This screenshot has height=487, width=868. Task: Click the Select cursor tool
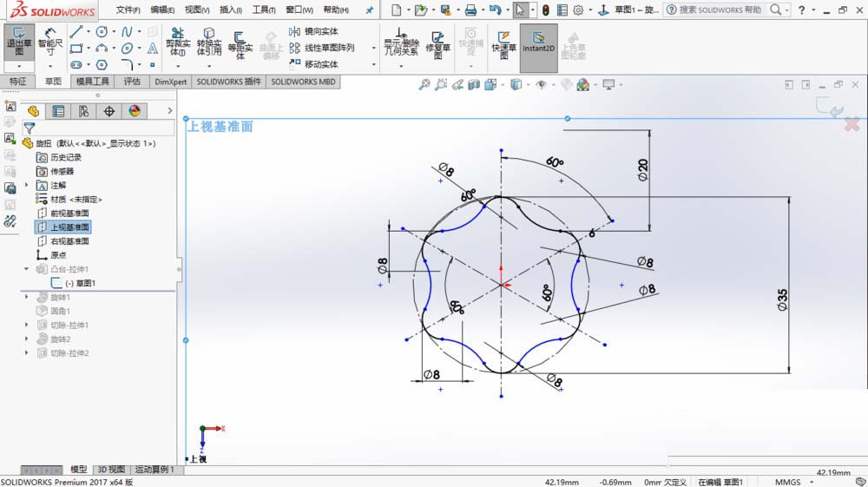tap(520, 10)
